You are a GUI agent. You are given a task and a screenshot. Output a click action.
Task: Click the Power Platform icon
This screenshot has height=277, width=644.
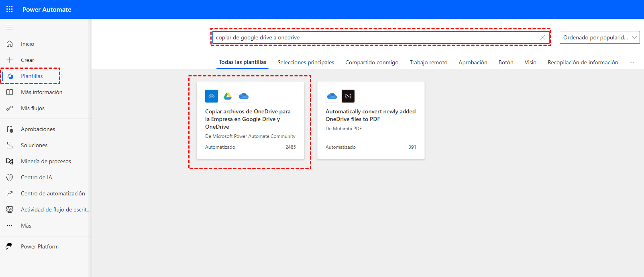coord(9,246)
